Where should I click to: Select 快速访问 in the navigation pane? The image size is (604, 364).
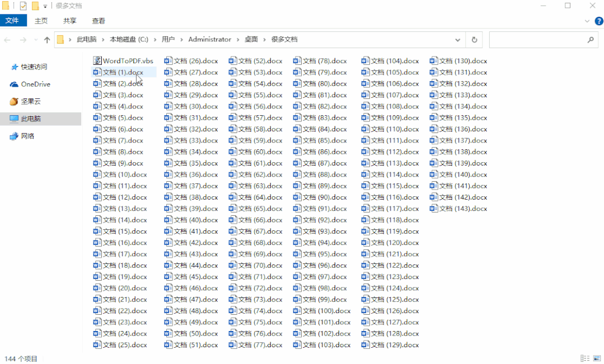pos(34,67)
